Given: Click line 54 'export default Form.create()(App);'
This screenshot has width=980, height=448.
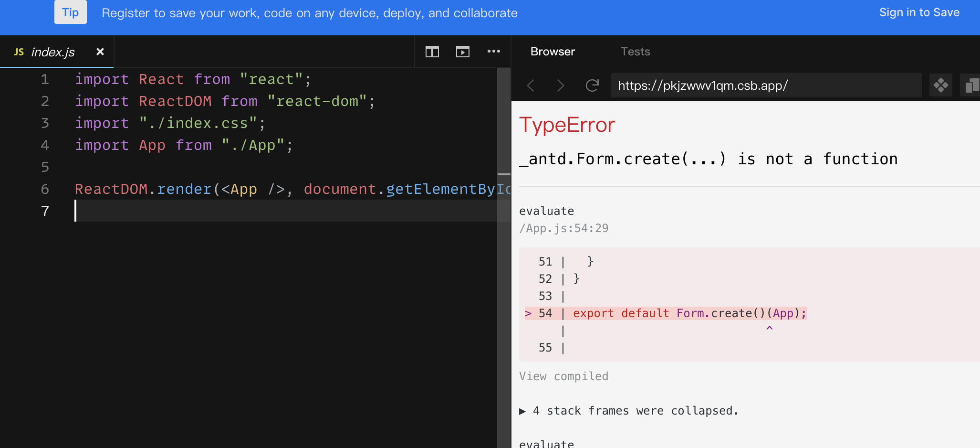Looking at the screenshot, I should point(689,313).
